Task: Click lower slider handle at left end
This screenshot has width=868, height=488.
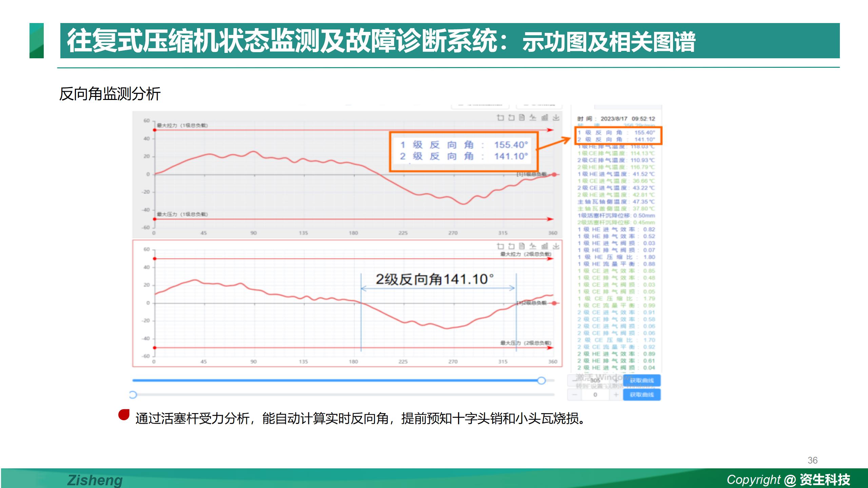Action: 133,395
